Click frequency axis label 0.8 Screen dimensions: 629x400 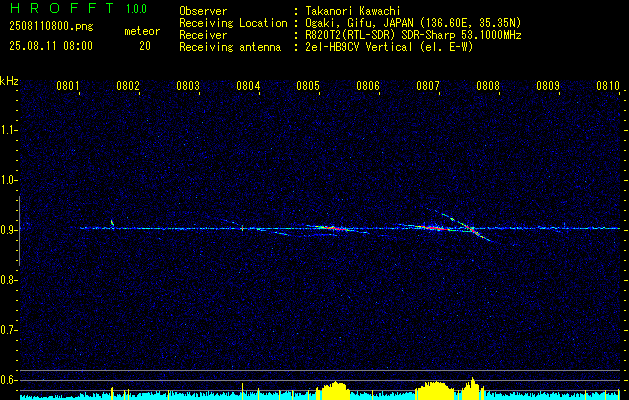tap(7, 280)
